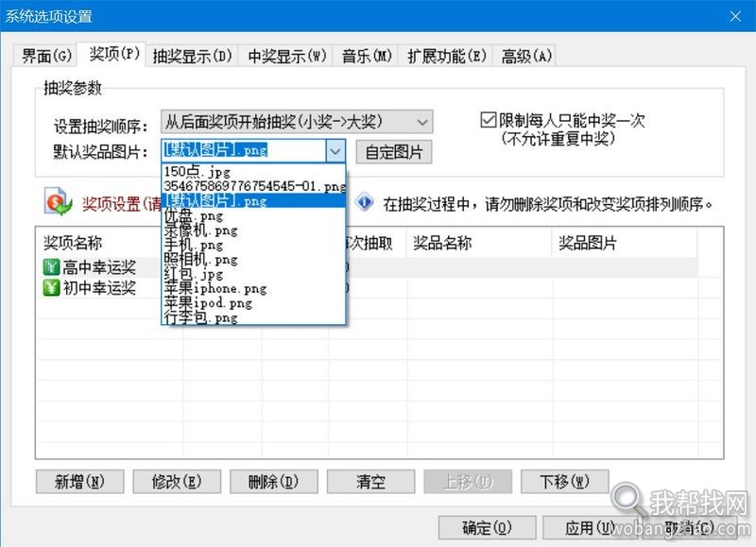Collapse the 默认奖品图片 dropdown arrow

tap(335, 150)
